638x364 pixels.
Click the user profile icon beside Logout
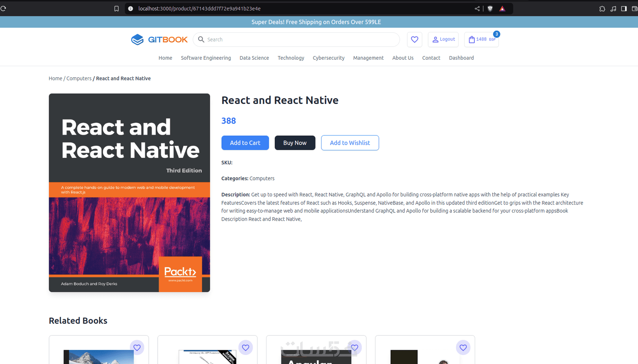[435, 39]
